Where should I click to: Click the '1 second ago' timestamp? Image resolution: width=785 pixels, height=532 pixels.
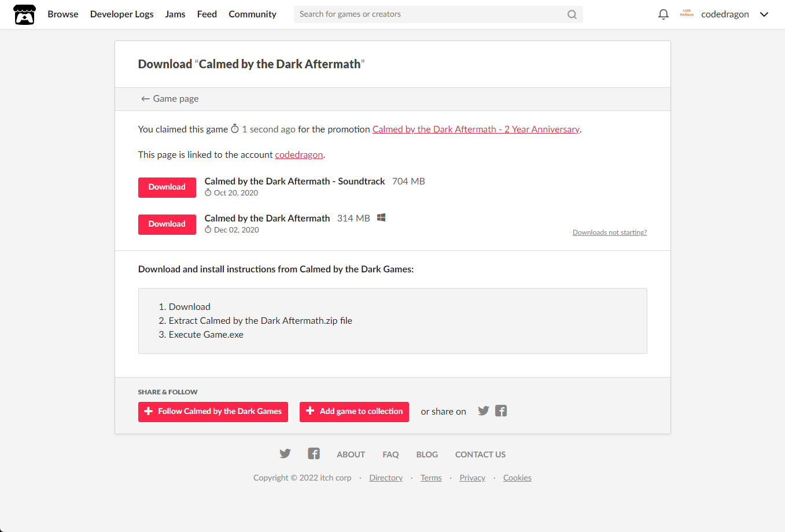(x=268, y=130)
